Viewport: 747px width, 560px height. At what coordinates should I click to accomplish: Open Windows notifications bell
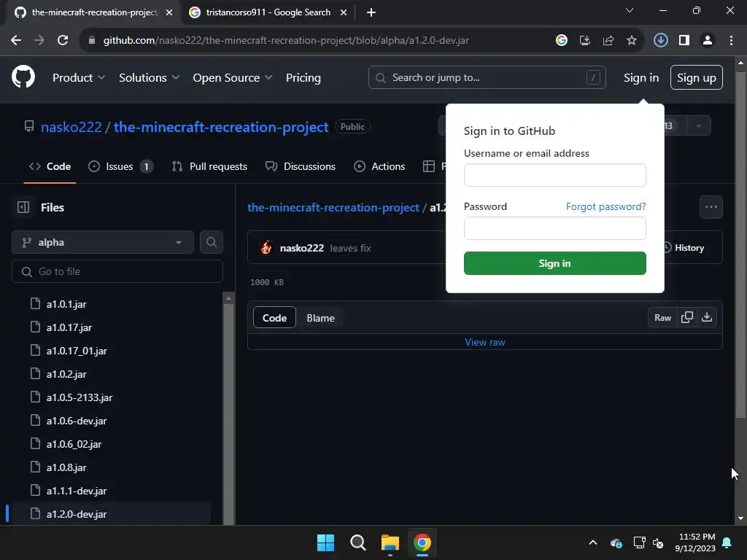(x=727, y=542)
